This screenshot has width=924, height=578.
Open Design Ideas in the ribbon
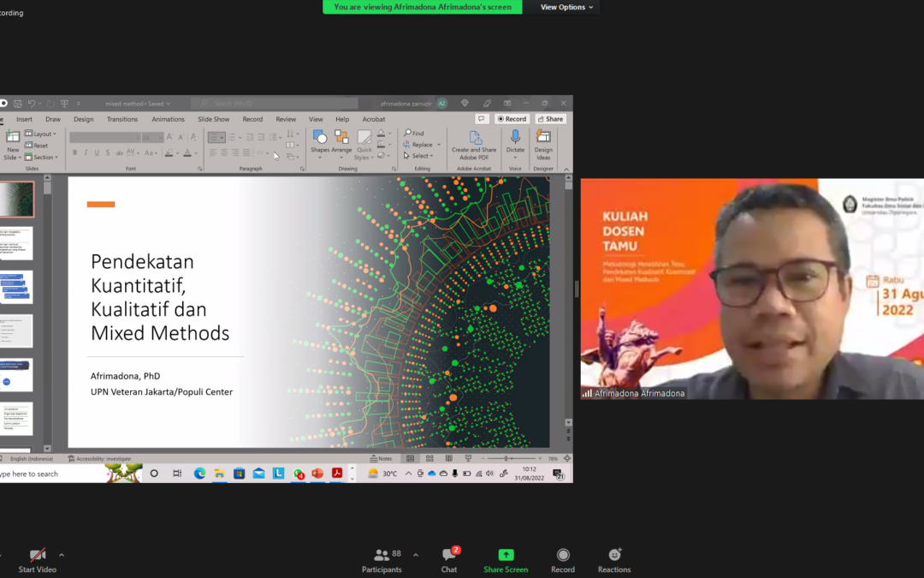543,144
